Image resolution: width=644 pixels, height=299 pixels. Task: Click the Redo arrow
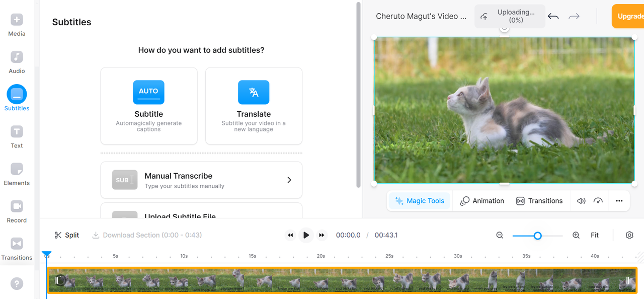click(x=574, y=17)
